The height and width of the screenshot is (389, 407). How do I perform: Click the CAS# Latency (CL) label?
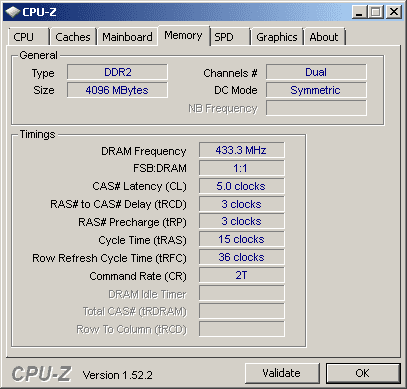click(x=139, y=186)
